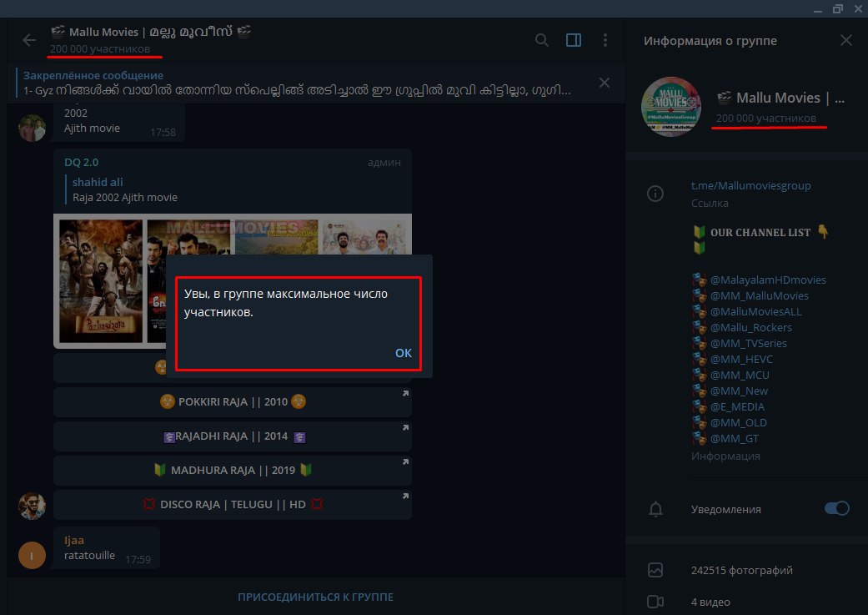This screenshot has height=615, width=868.
Task: Toggle the right info panel icon
Action: (x=574, y=40)
